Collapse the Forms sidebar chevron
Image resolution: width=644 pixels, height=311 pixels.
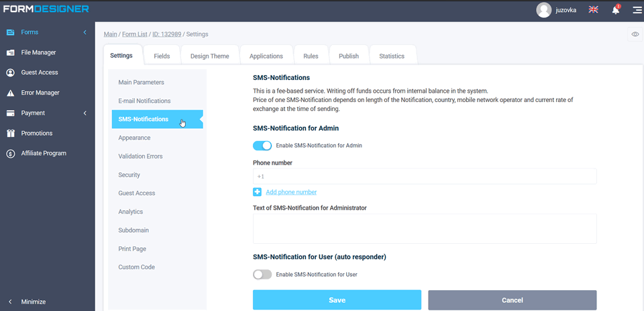[85, 32]
